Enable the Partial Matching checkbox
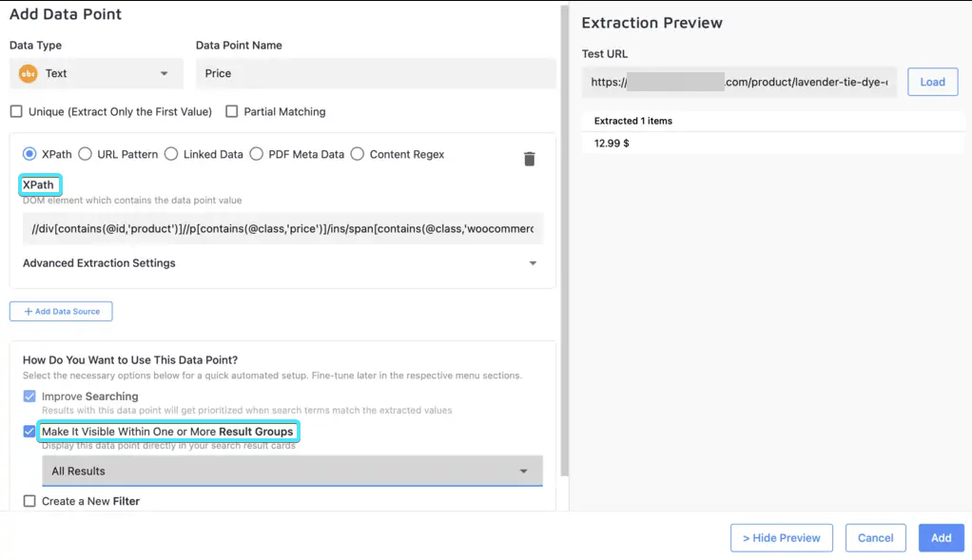Viewport: 972px width, 560px height. [232, 111]
